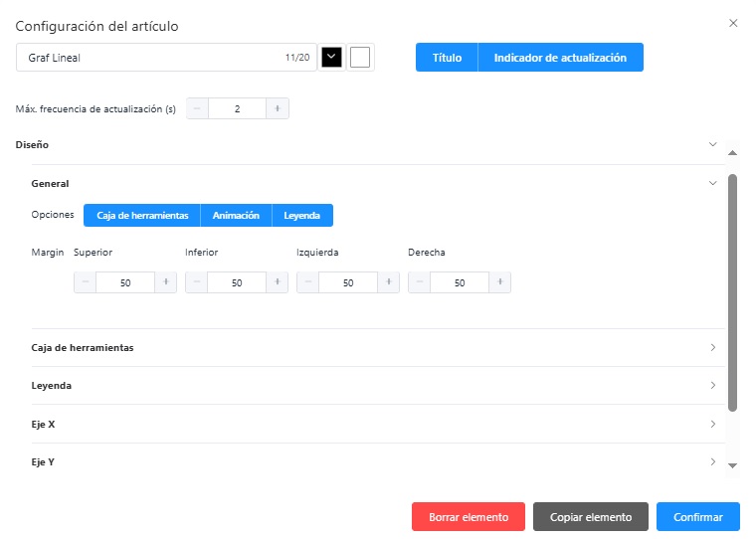Image resolution: width=756 pixels, height=539 pixels.
Task: Click plus on Superior margin
Action: 165,282
